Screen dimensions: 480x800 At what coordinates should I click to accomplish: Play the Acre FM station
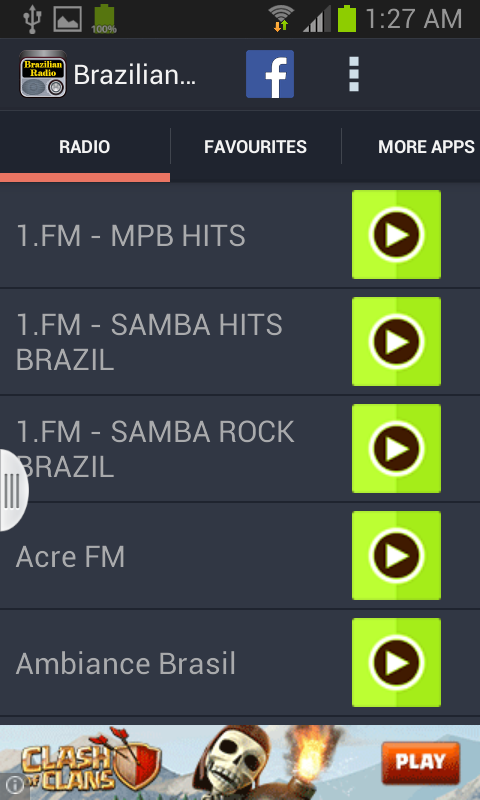[x=396, y=555]
